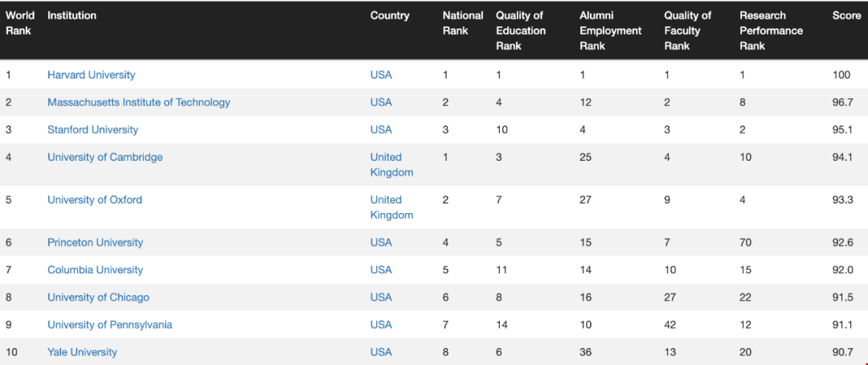Open the Columbia University link
Screen dimensions: 868x365
95,270
